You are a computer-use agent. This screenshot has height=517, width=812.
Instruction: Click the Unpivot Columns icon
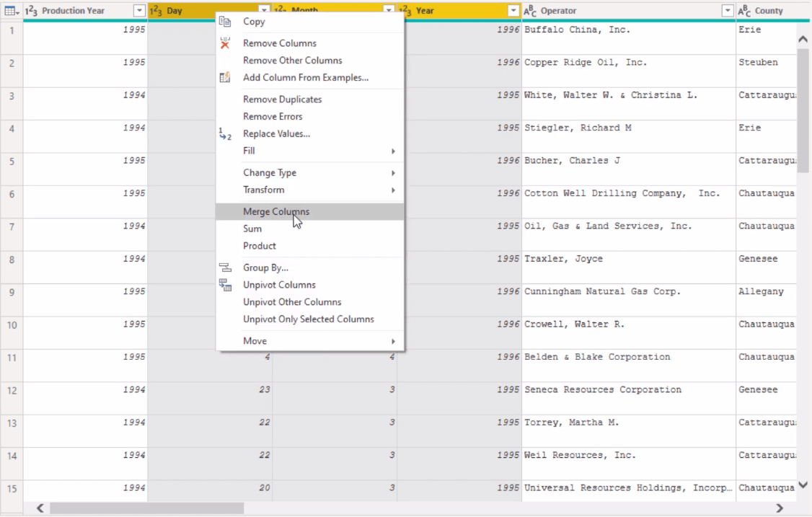coord(225,284)
